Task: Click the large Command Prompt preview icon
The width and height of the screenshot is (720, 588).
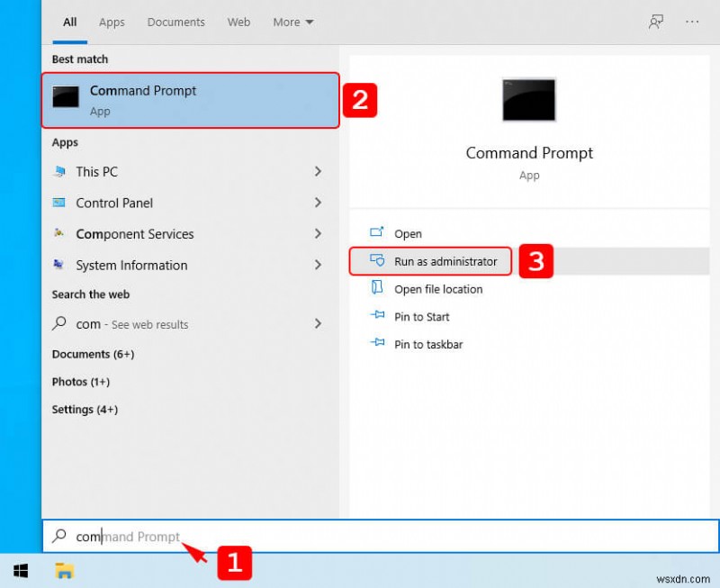Action: tap(529, 100)
